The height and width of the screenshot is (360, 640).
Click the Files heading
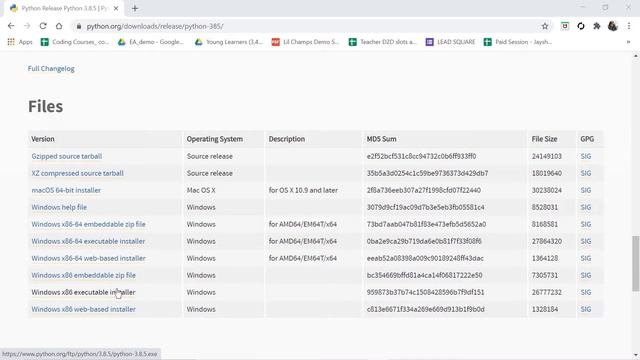click(x=45, y=107)
